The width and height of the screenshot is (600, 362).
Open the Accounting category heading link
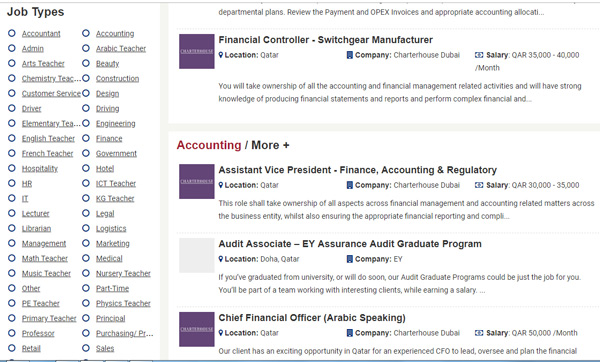pyautogui.click(x=209, y=145)
